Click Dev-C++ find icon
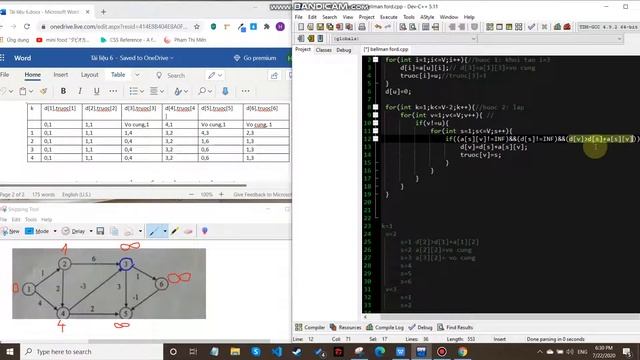Screen dimensions: 640x360 [403, 27]
